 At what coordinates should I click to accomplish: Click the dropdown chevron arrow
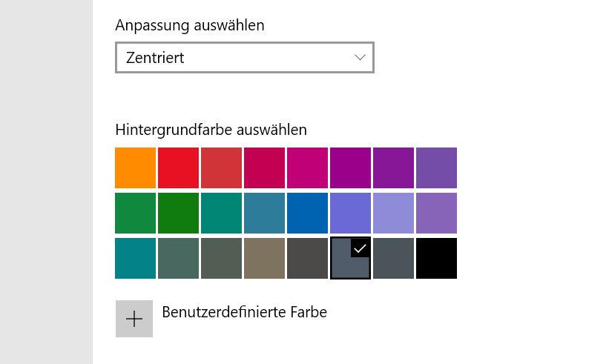[x=361, y=58]
